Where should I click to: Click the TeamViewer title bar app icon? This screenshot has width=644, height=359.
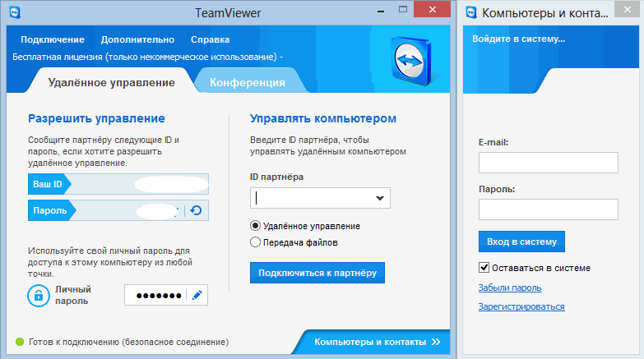15,12
